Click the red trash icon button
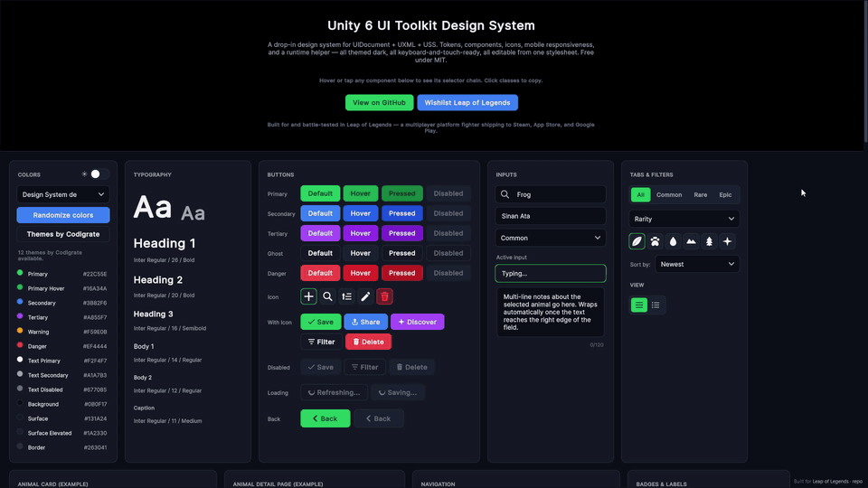This screenshot has width=868, height=488. click(x=385, y=296)
